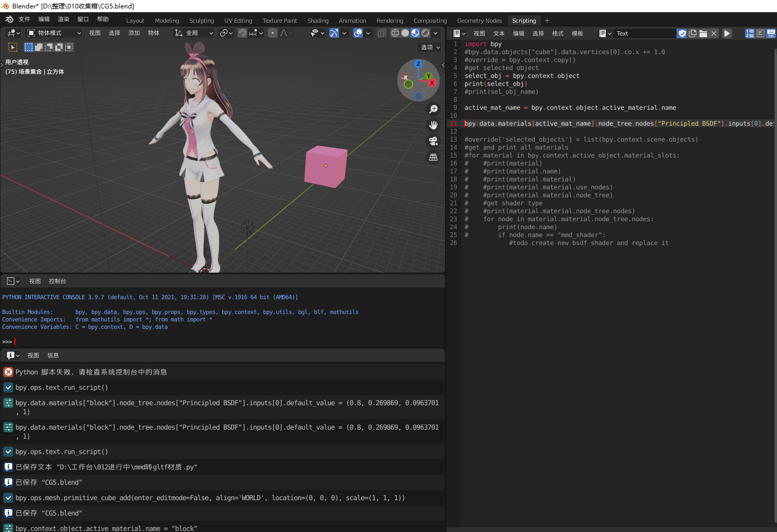This screenshot has width=777, height=532.
Task: Open the pivot point dropdown
Action: click(226, 33)
